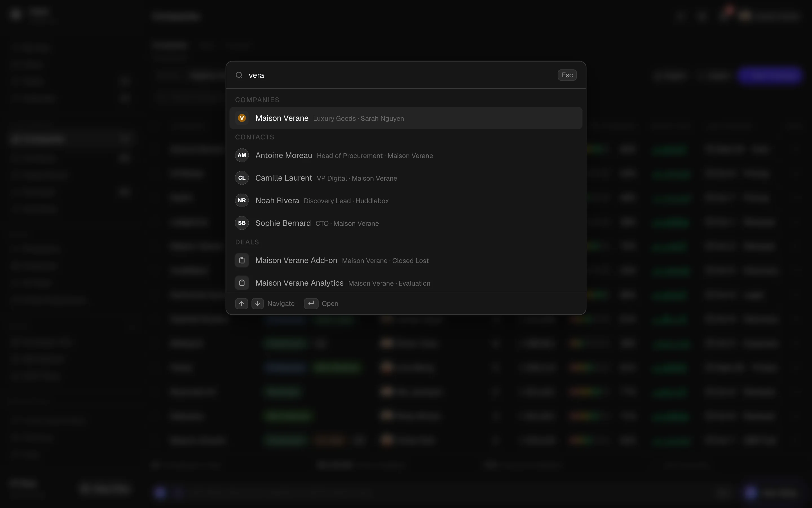The image size is (812, 508).
Task: Open the Maison Verane Add-on deal
Action: [x=406, y=260]
